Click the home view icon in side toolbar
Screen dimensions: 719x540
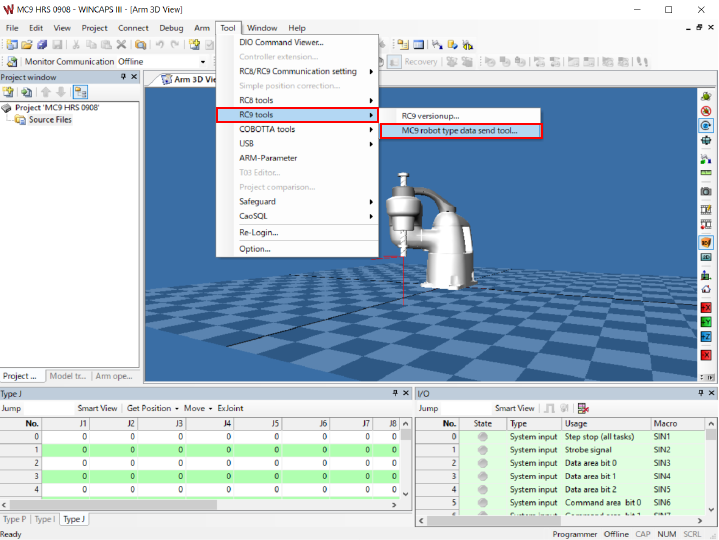click(706, 289)
